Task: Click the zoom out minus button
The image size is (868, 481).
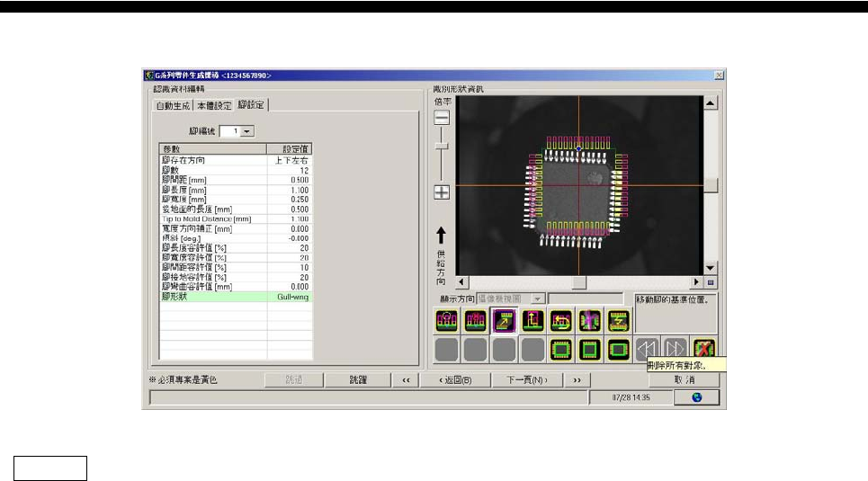Action: 442,118
